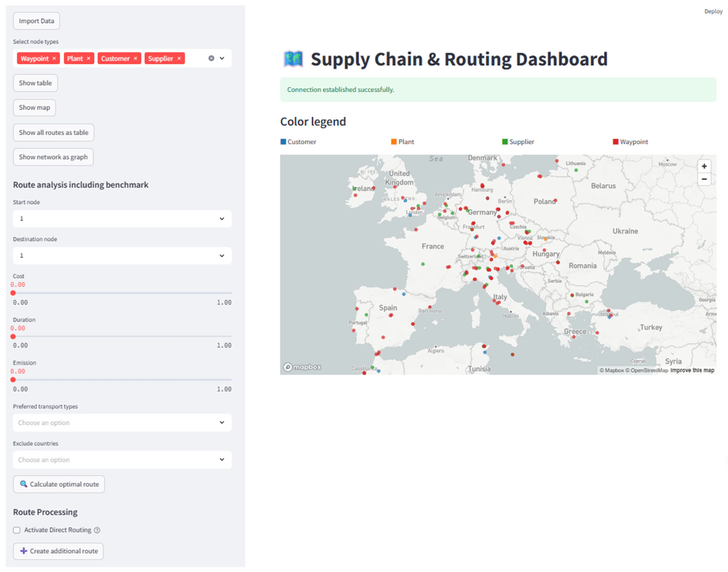This screenshot has height=572, width=728.
Task: Remove the Supplier tag via its x icon
Action: coord(179,58)
